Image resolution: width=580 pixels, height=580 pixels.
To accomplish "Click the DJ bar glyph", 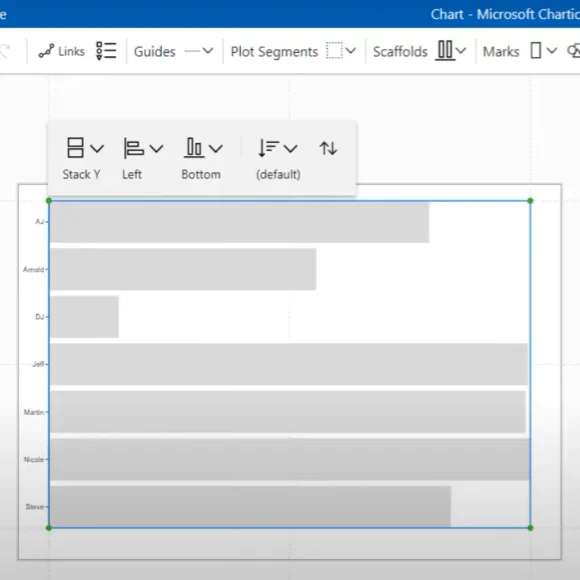I will coord(84,317).
